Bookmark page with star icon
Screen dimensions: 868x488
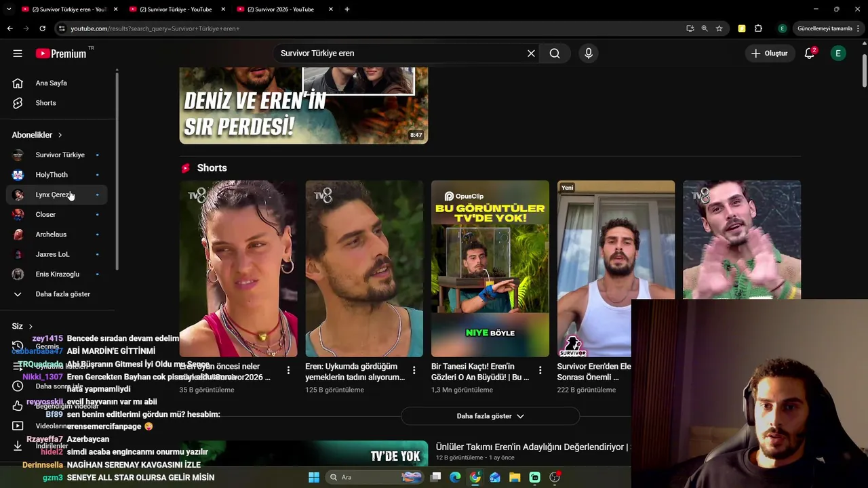tap(719, 28)
